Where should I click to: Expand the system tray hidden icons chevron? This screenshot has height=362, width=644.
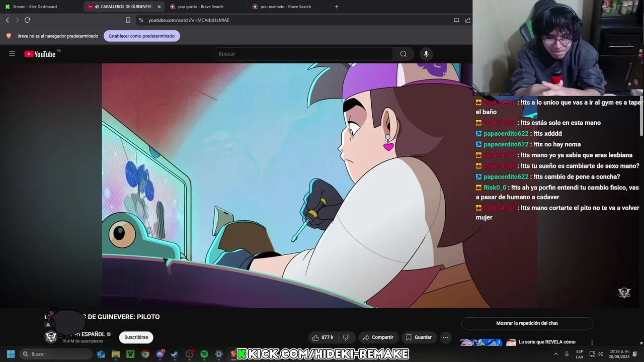coord(556,354)
